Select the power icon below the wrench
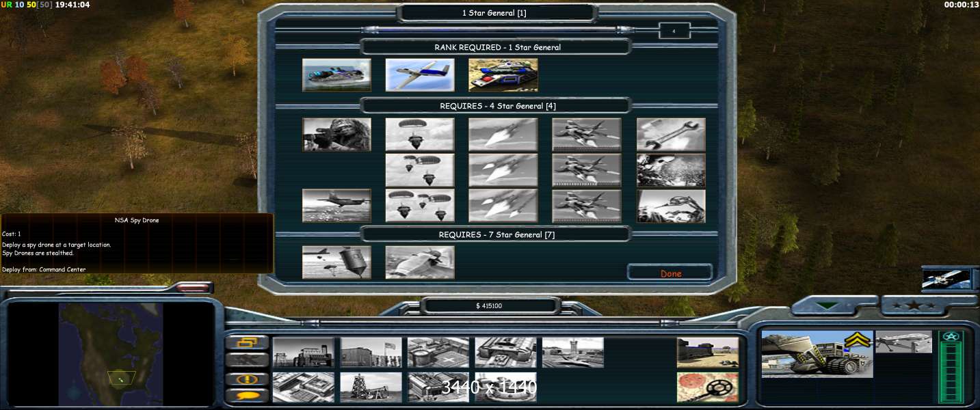Screen dimensions: 980x410 (671, 170)
